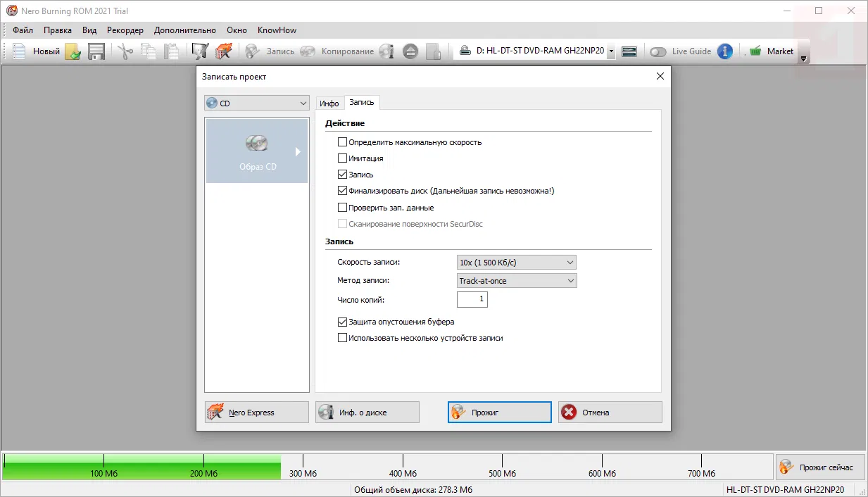The image size is (868, 497).
Task: Open the Рекордер menu
Action: point(125,30)
